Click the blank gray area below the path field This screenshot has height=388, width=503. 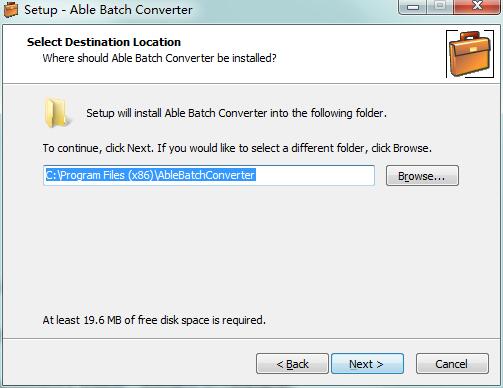click(250, 250)
